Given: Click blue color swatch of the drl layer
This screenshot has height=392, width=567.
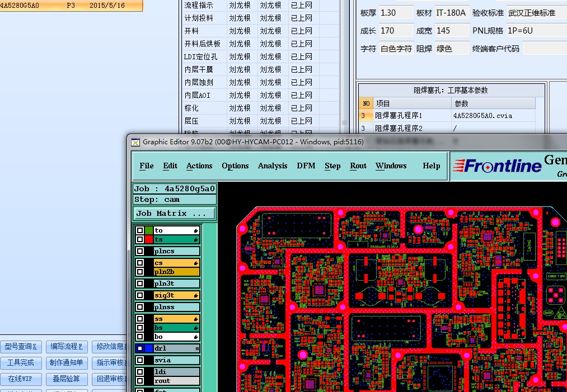Looking at the screenshot, I should (x=149, y=348).
